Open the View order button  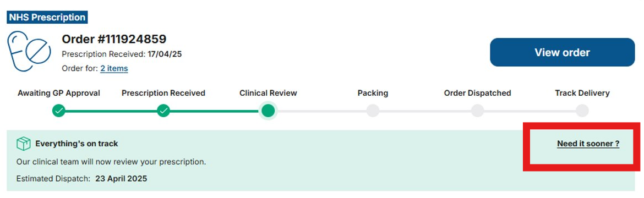click(563, 52)
